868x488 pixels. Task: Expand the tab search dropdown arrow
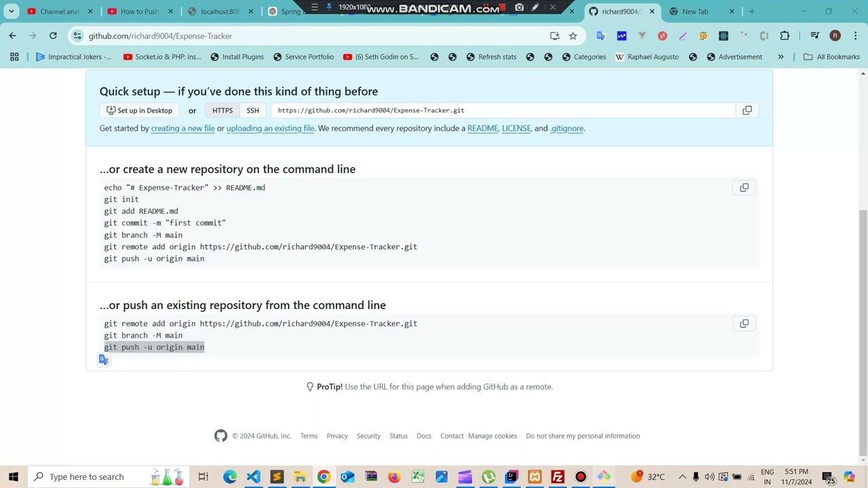pos(12,12)
